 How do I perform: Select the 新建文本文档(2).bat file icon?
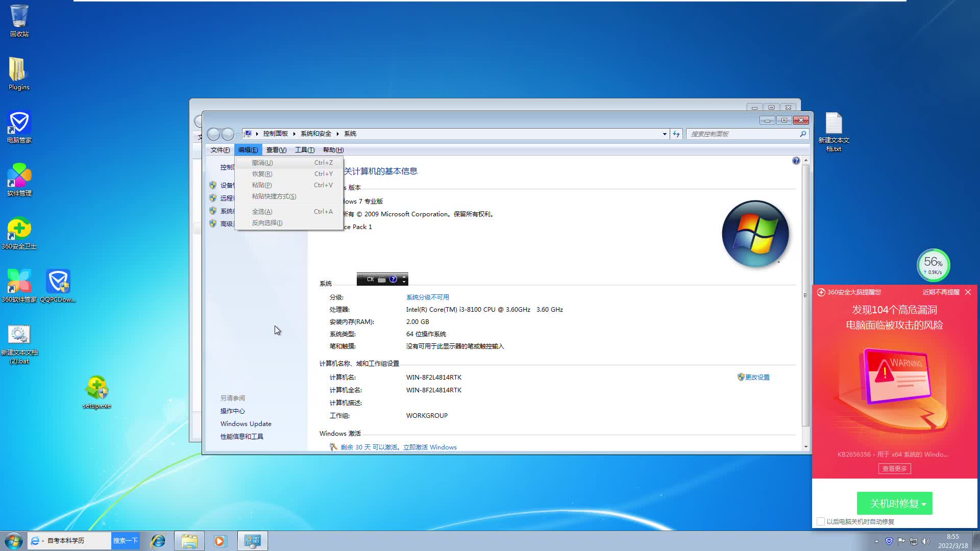tap(19, 344)
